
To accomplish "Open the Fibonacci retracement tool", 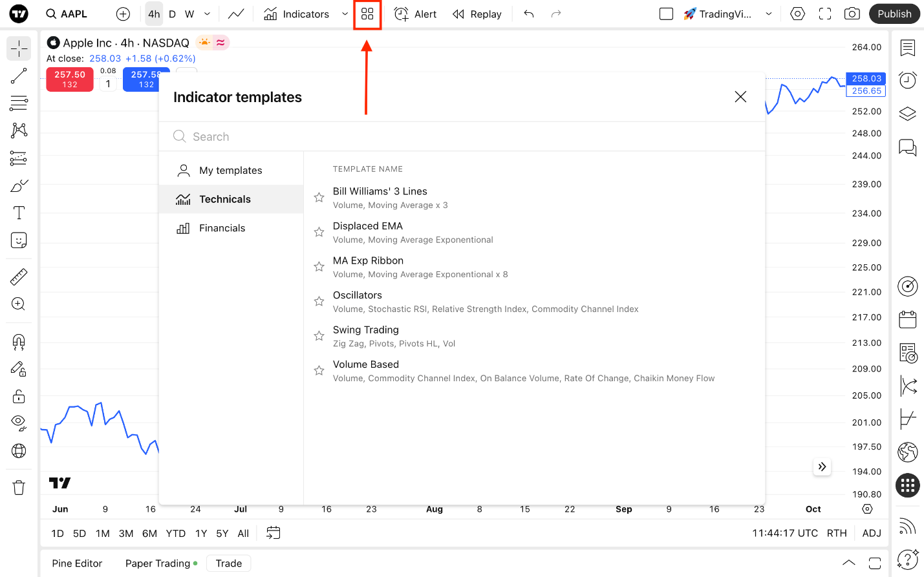I will [x=19, y=103].
